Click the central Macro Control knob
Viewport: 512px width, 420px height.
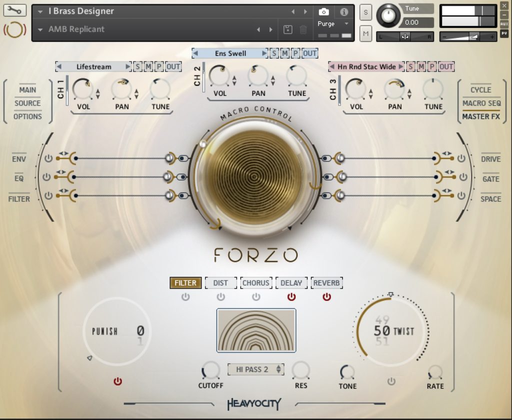click(255, 176)
